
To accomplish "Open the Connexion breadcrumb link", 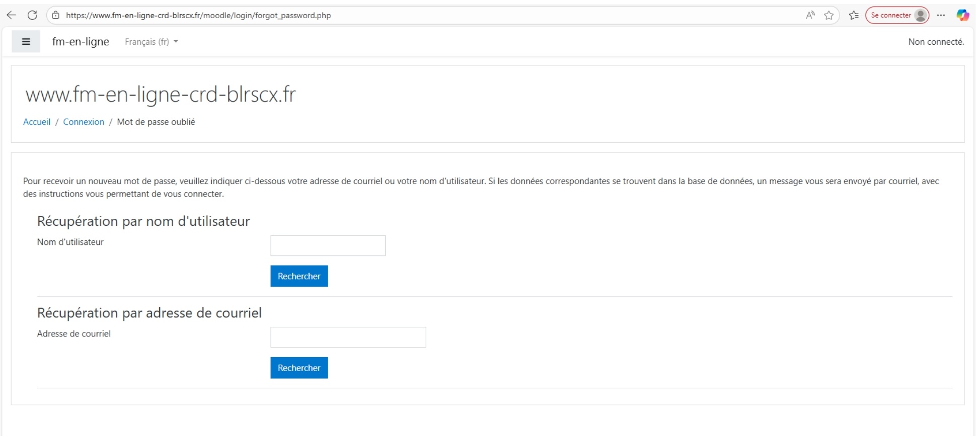I will (84, 122).
